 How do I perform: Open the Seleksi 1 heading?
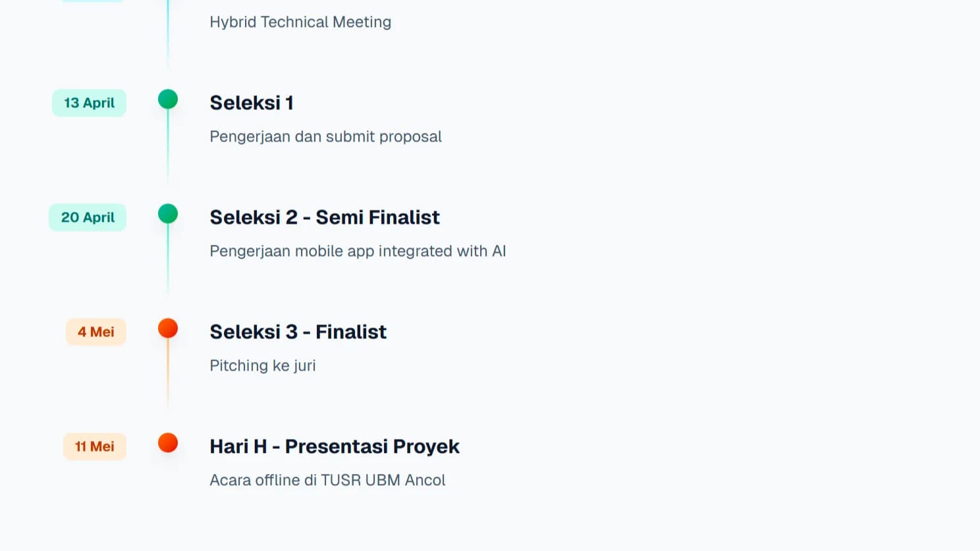tap(252, 103)
